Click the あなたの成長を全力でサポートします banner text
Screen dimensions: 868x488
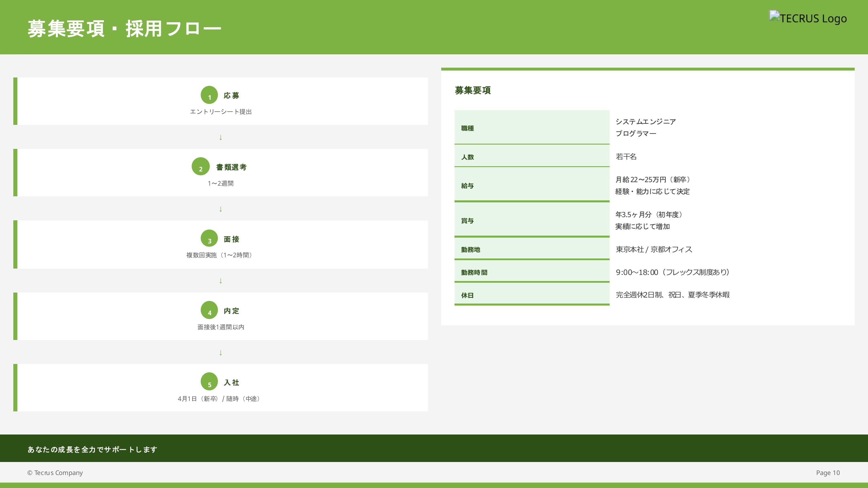92,449
